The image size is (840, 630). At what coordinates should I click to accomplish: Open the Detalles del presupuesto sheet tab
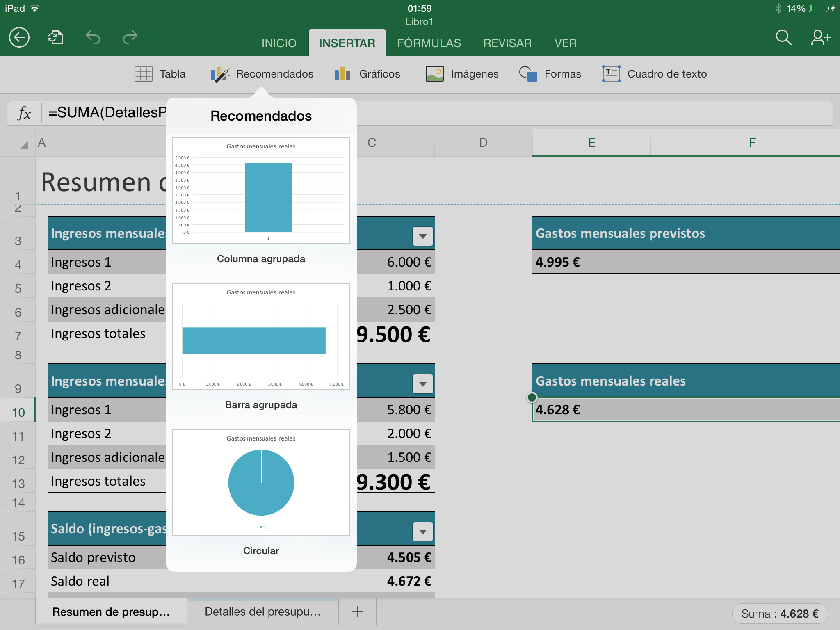(x=262, y=612)
